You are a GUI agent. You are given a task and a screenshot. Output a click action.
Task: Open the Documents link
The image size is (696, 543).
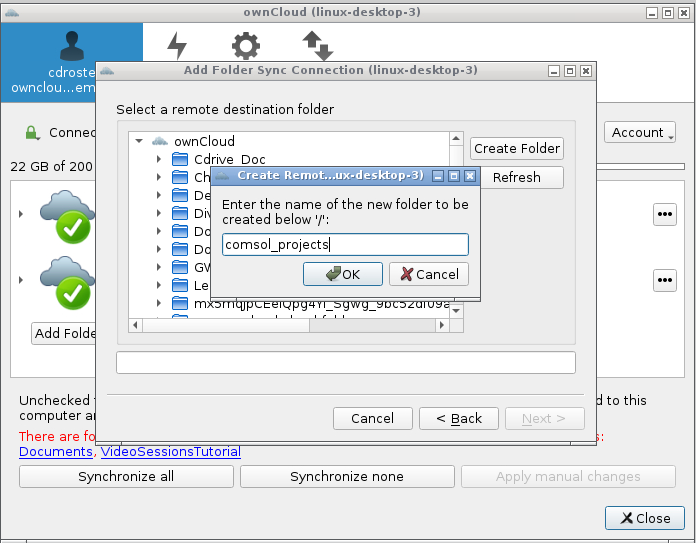[56, 452]
